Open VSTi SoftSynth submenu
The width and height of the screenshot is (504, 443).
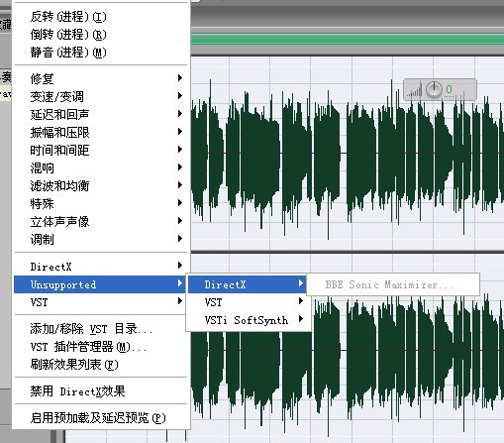tap(249, 320)
